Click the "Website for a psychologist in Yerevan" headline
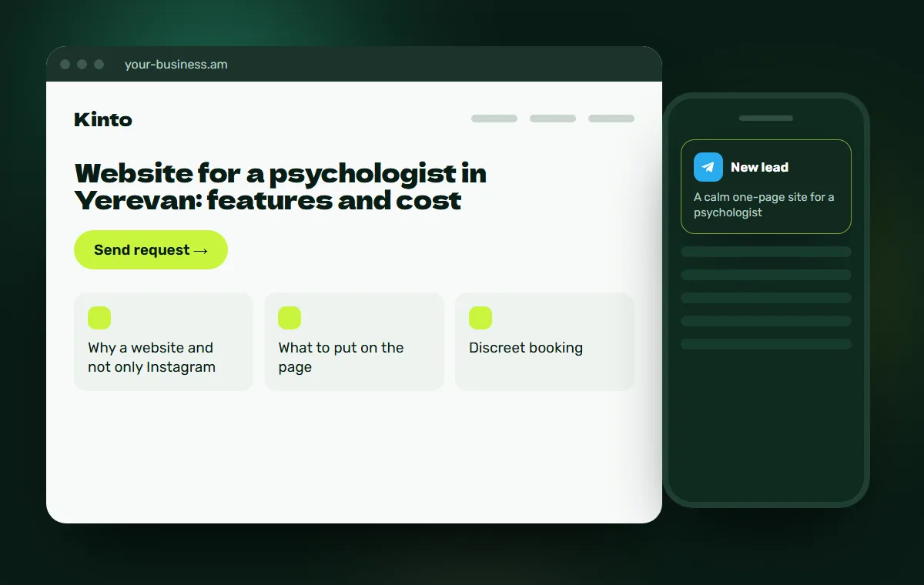 coord(280,187)
